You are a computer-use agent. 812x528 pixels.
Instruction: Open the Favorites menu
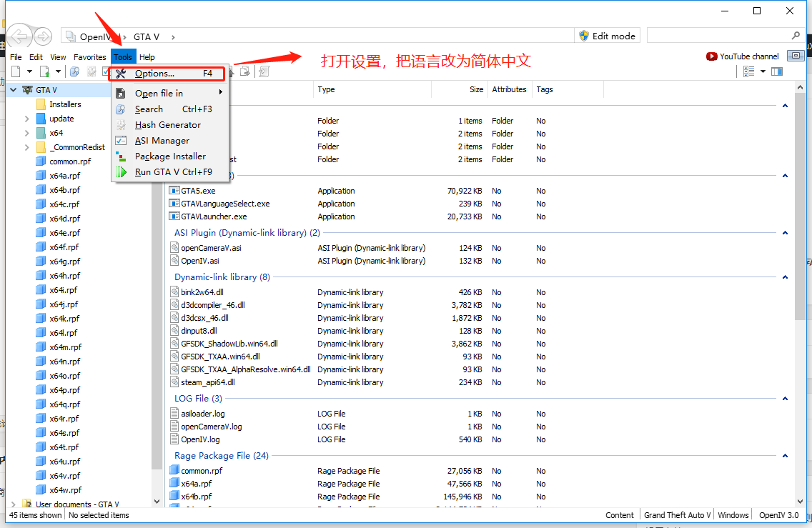pyautogui.click(x=89, y=57)
